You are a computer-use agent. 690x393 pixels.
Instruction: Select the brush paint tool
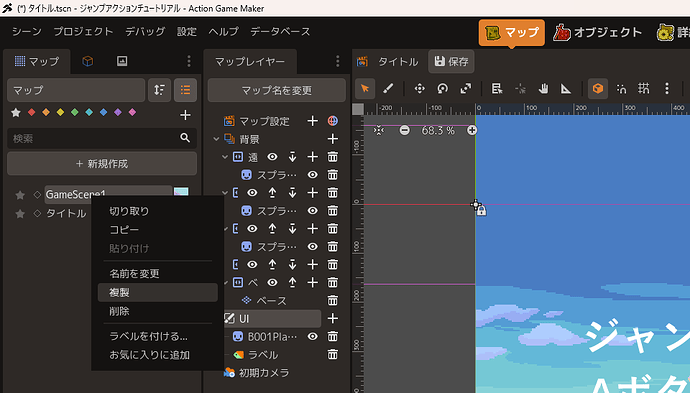[x=388, y=88]
